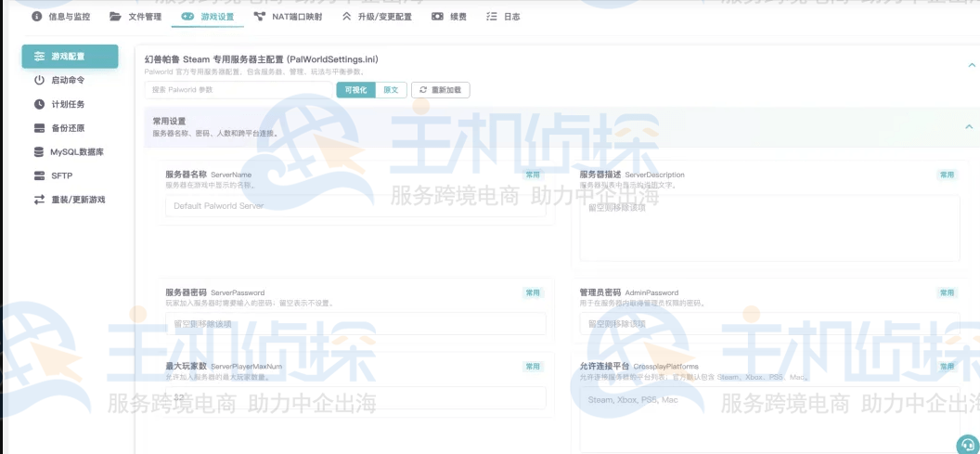Switch to 原文 view mode
The image size is (980, 454).
pyautogui.click(x=392, y=90)
